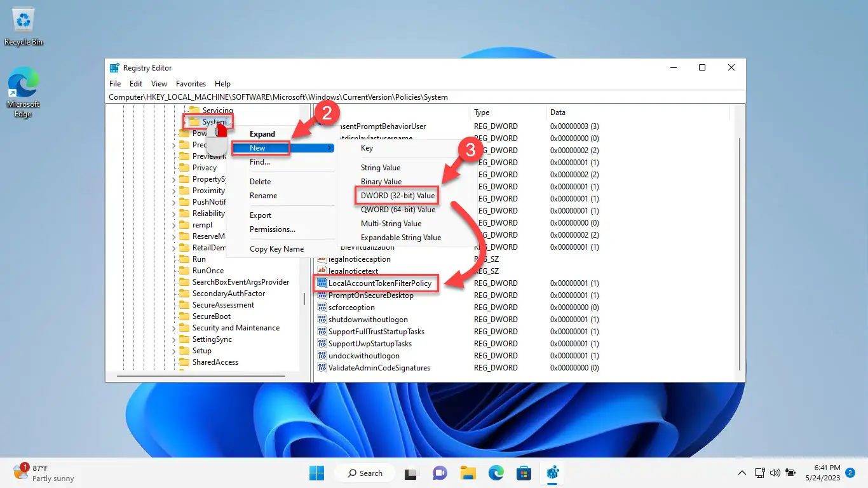Click the PromptOnSecureDesktop value icon
Screen dimensions: 868x488
point(322,295)
